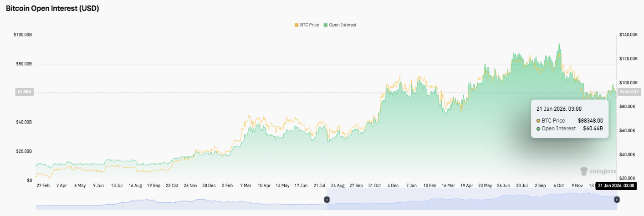Grab the right range slider handle

pos(617,200)
